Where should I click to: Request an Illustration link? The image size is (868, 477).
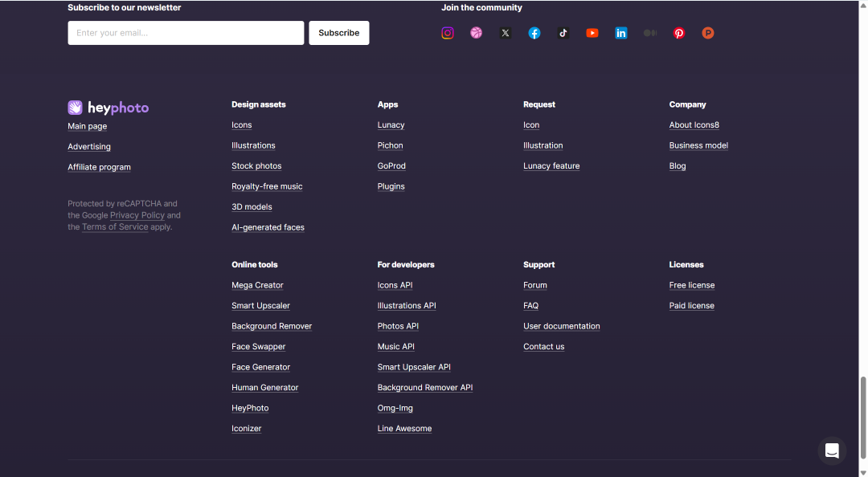543,145
